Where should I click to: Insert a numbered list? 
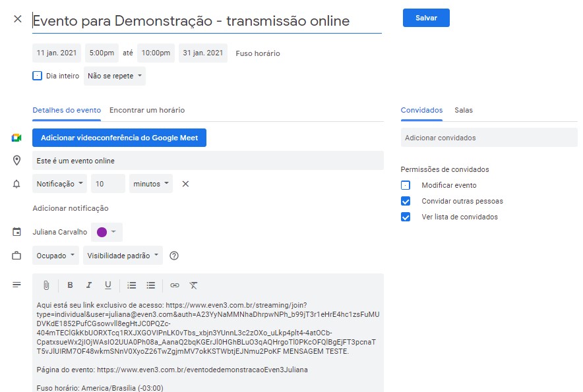[x=132, y=285]
